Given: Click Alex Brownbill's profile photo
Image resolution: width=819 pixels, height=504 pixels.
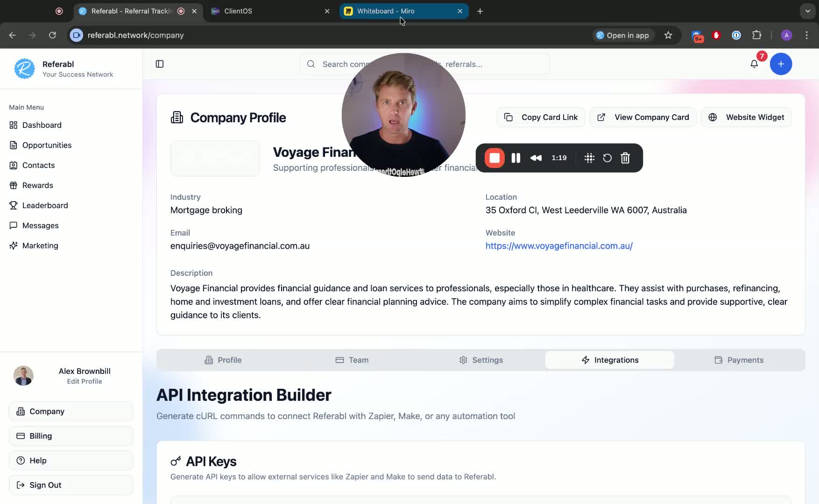Looking at the screenshot, I should 23,376.
